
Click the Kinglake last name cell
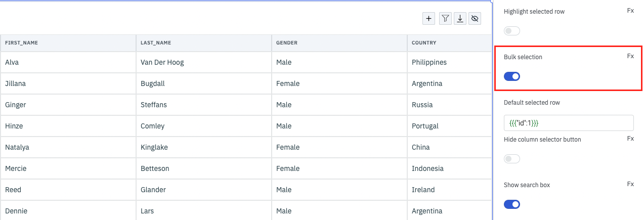pos(154,147)
